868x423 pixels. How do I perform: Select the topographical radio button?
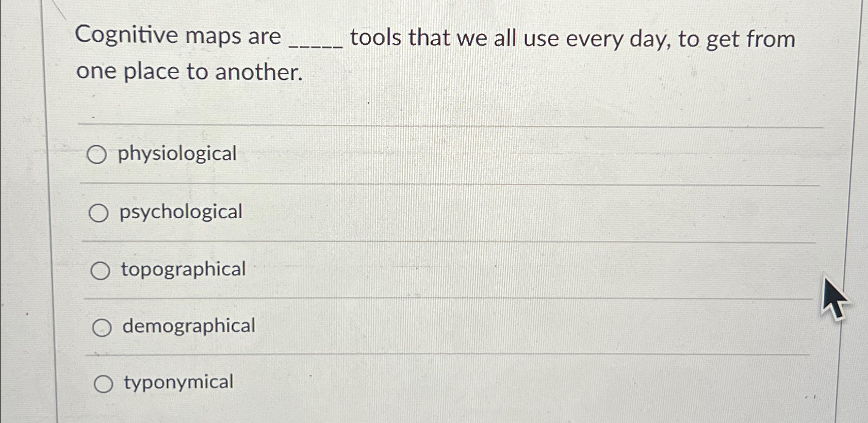click(x=102, y=269)
